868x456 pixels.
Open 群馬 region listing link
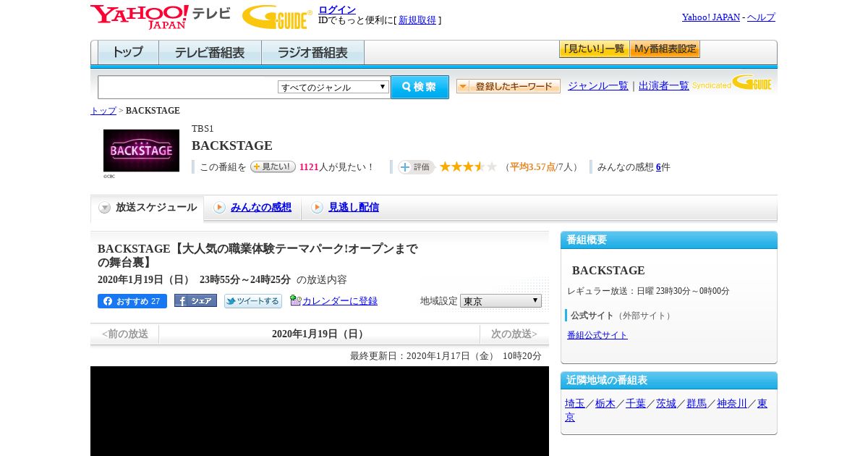[x=697, y=403]
